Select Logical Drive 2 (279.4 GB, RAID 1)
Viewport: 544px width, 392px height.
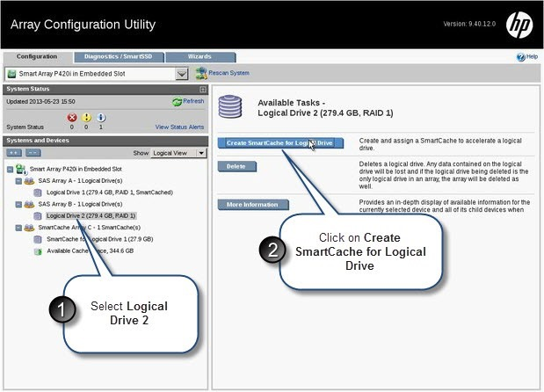[x=91, y=215]
